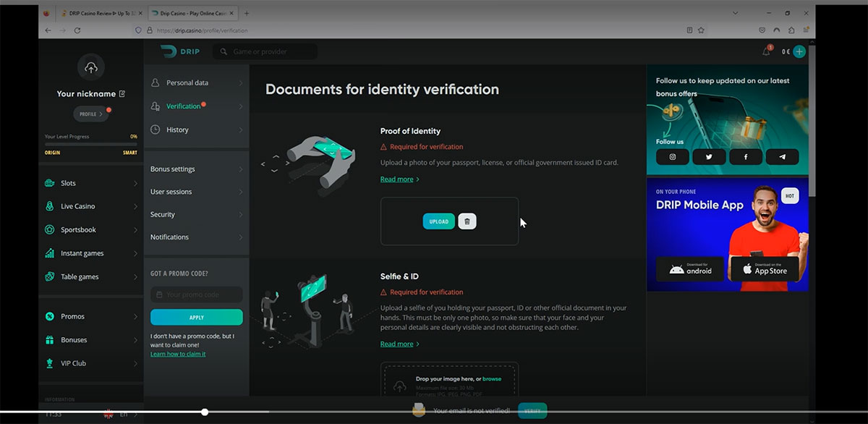
Task: Click the UPLOAD button for Proof of Identity
Action: (438, 221)
